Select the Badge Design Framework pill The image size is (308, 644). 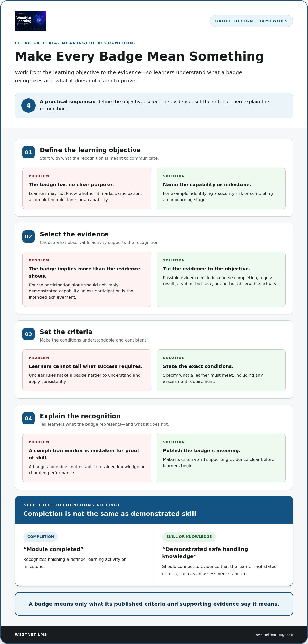click(251, 21)
